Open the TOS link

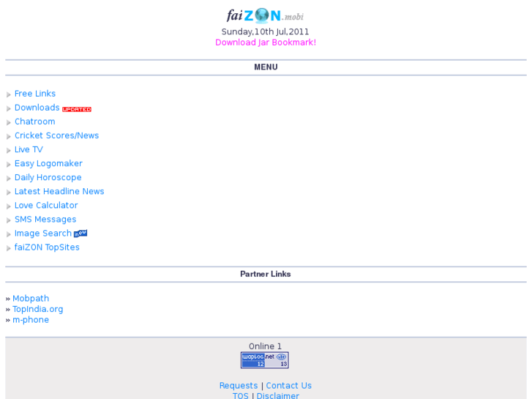pos(241,395)
